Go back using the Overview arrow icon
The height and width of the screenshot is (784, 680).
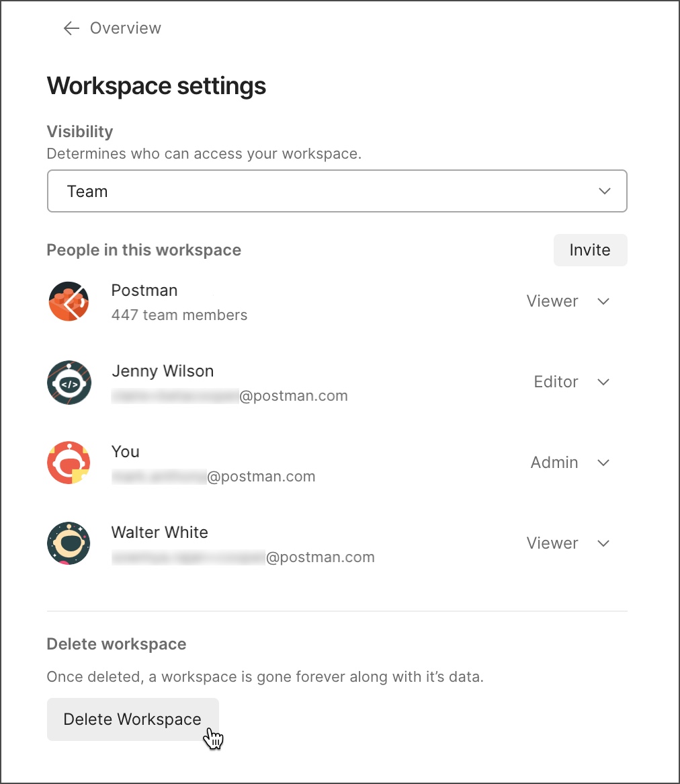point(71,28)
